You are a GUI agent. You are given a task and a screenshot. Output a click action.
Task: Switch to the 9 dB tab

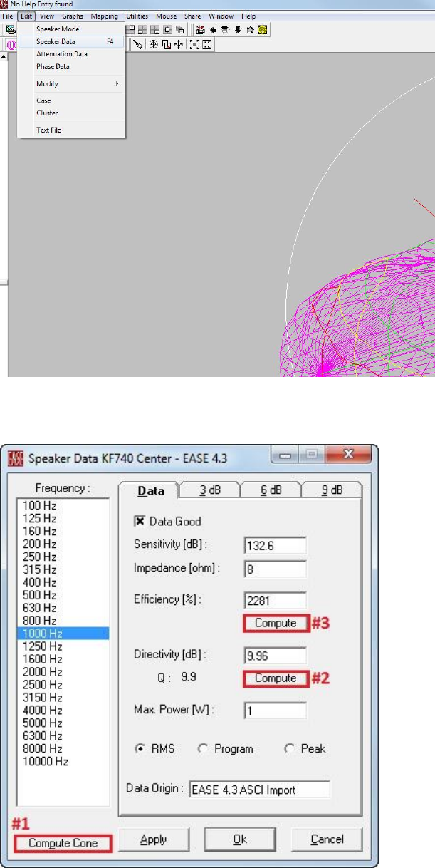coord(332,490)
